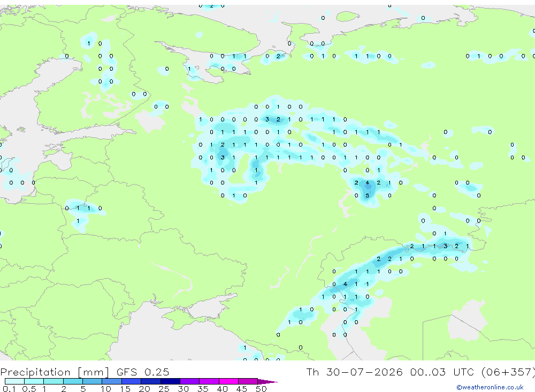Click the purple arrow tip after 50
Viewport: 535px width, 392px height.
tap(268, 381)
